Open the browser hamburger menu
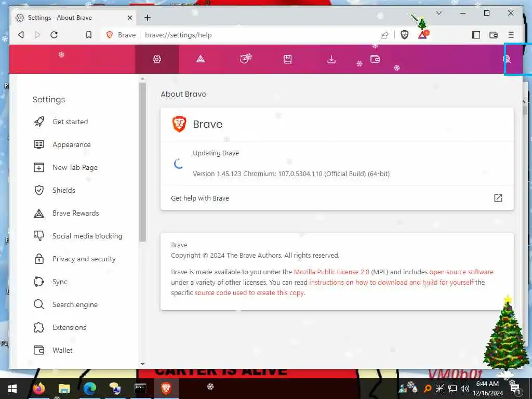The width and height of the screenshot is (532, 399). click(x=511, y=35)
